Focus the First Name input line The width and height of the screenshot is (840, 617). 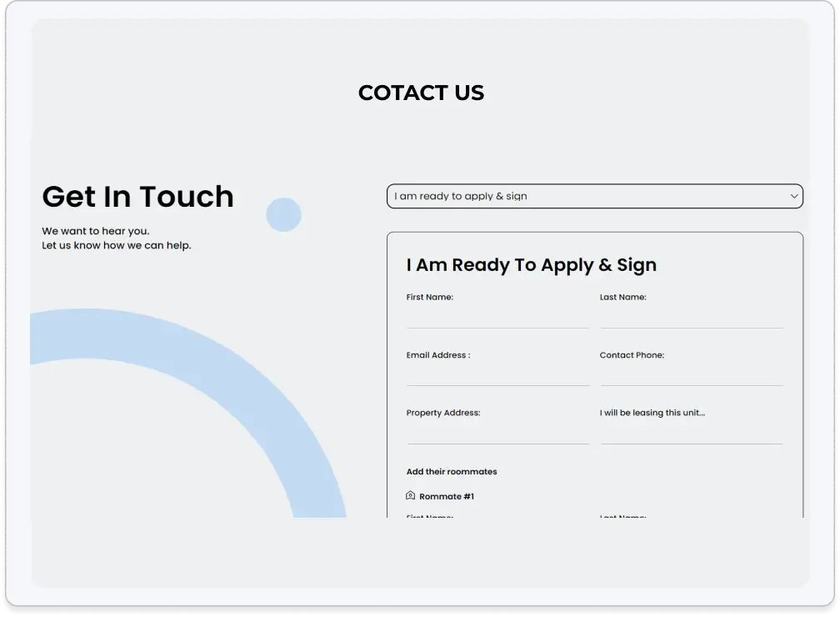click(x=497, y=317)
